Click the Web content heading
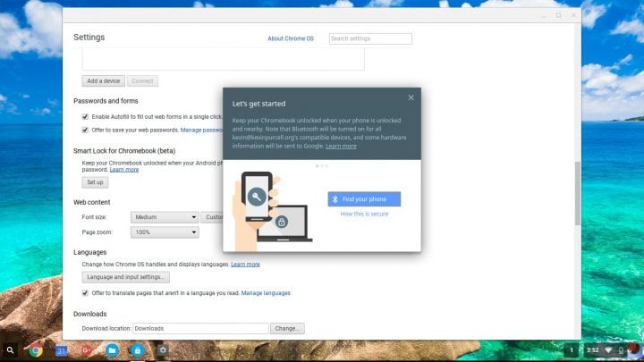 pyautogui.click(x=91, y=202)
